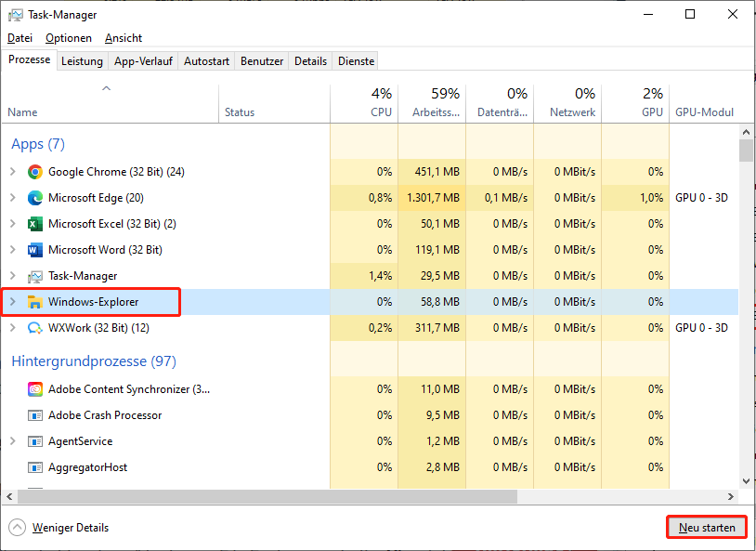Image resolution: width=756 pixels, height=551 pixels.
Task: Select the Microsoft Excel process icon
Action: point(34,224)
